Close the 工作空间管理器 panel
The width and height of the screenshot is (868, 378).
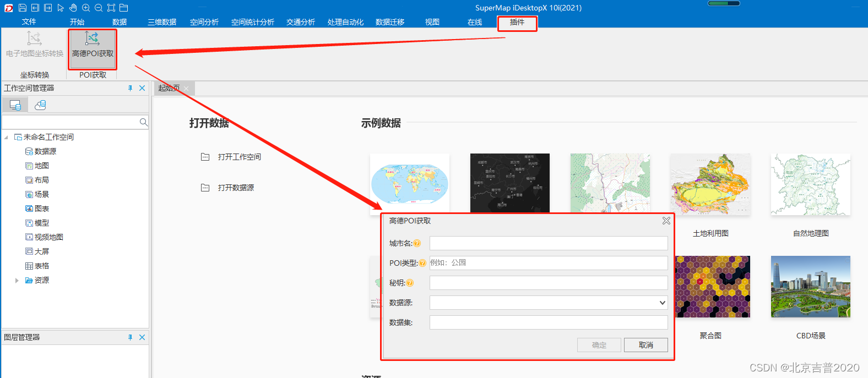pos(142,88)
